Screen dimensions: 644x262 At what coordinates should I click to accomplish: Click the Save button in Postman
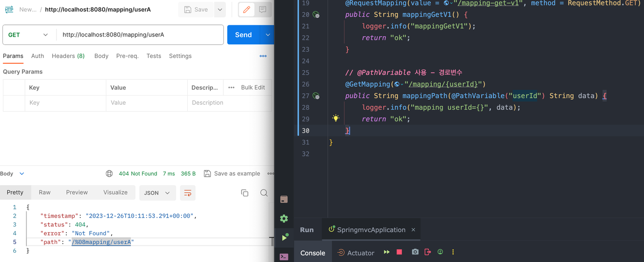[196, 9]
